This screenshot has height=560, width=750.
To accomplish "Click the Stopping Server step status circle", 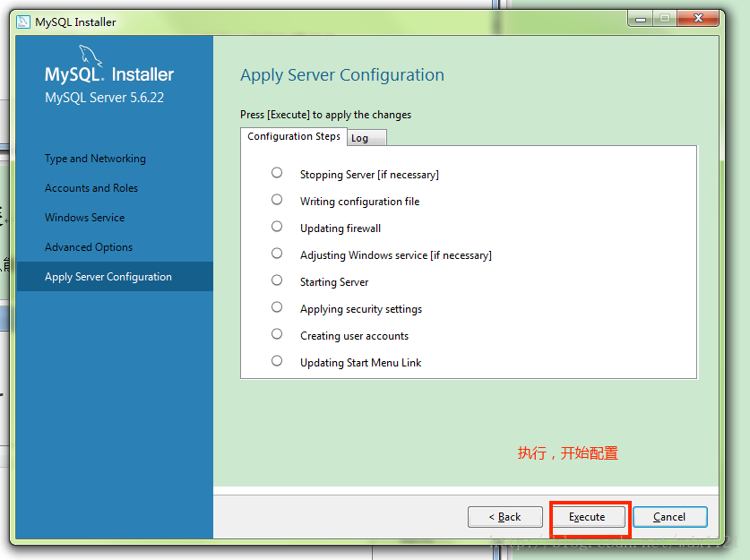I will (277, 173).
